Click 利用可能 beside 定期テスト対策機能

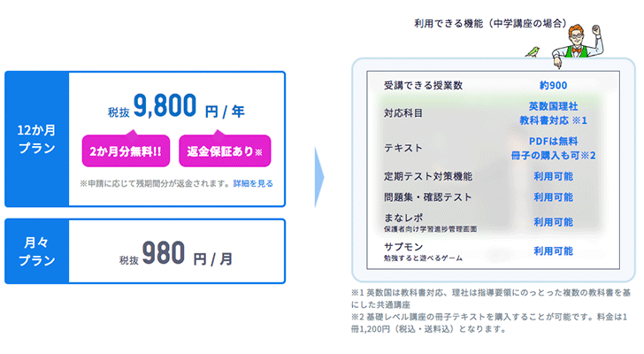(553, 177)
